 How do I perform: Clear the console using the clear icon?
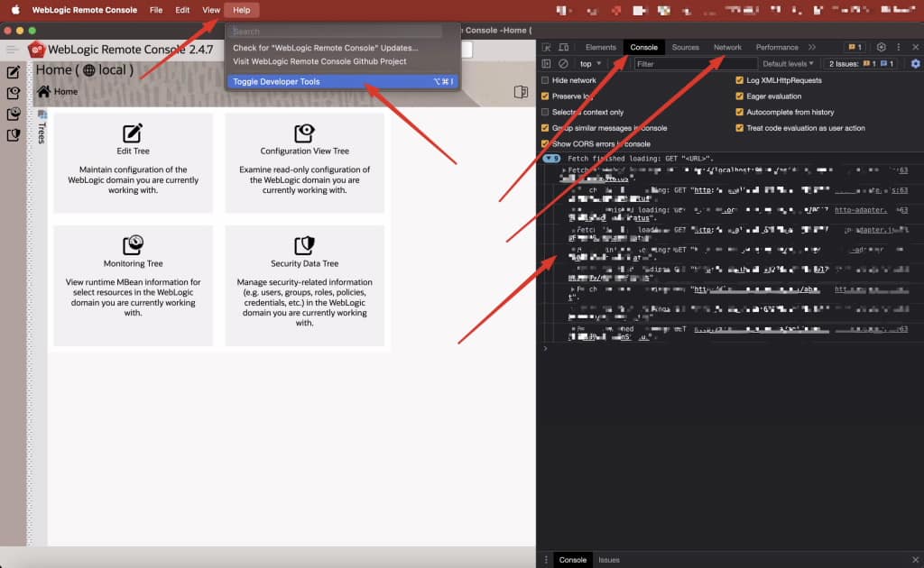[565, 63]
